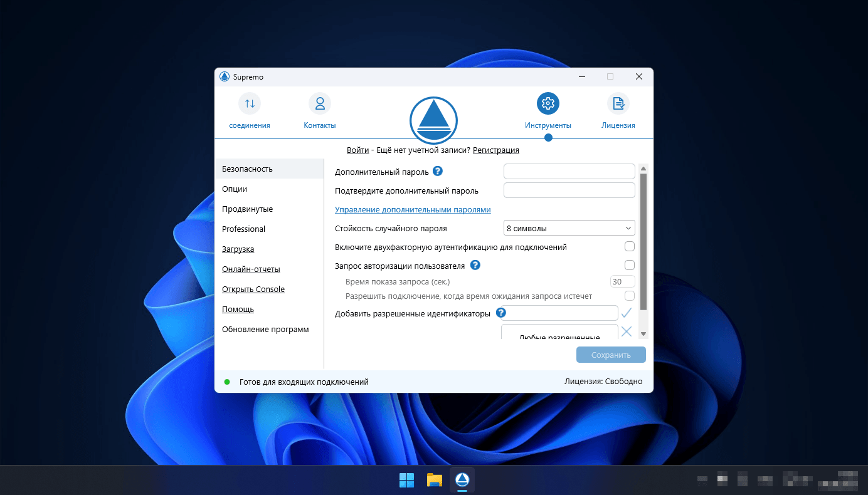Open the соединения (connections) icon

pyautogui.click(x=250, y=103)
